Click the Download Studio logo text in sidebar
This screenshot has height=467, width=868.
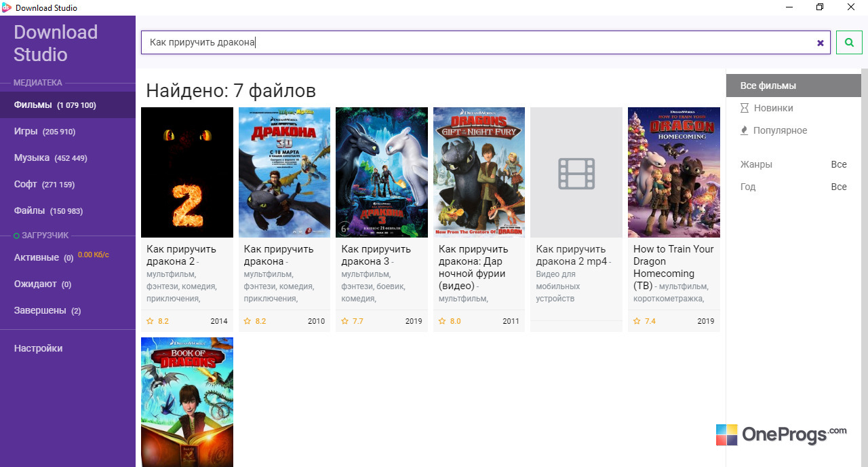[56, 43]
